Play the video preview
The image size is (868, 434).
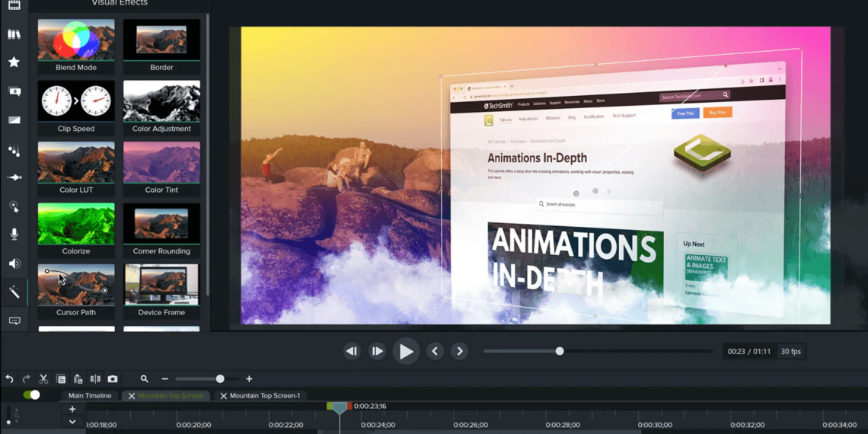pos(407,352)
